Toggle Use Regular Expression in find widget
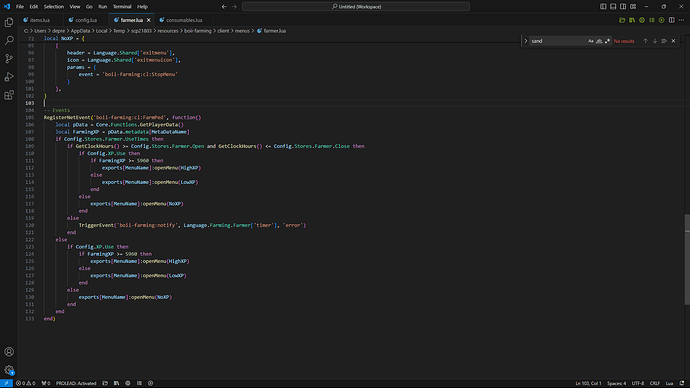This screenshot has height=388, width=690. click(x=607, y=41)
